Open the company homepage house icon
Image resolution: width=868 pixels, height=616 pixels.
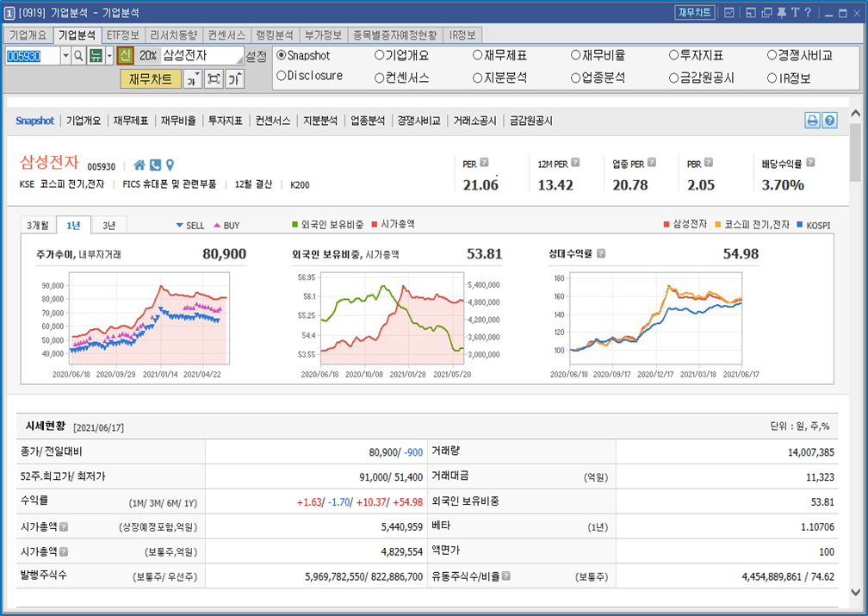pos(139,165)
